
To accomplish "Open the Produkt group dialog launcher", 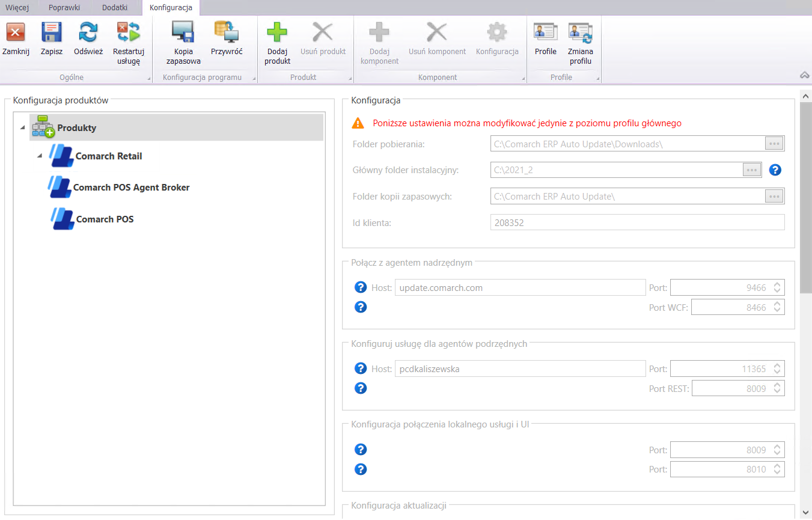I will point(350,79).
